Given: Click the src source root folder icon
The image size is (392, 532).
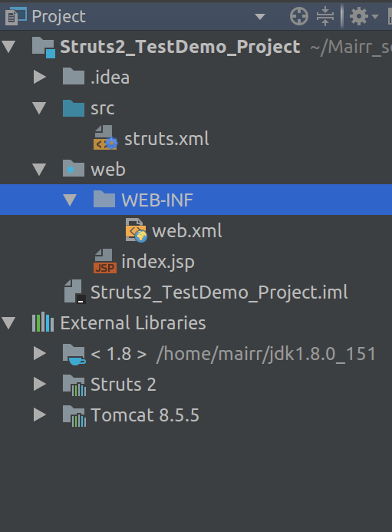Looking at the screenshot, I should [73, 108].
